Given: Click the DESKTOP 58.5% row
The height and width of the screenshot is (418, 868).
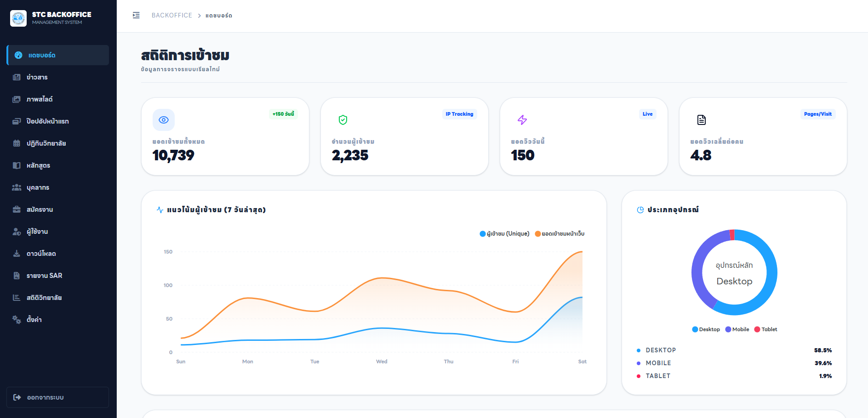Looking at the screenshot, I should pos(734,350).
